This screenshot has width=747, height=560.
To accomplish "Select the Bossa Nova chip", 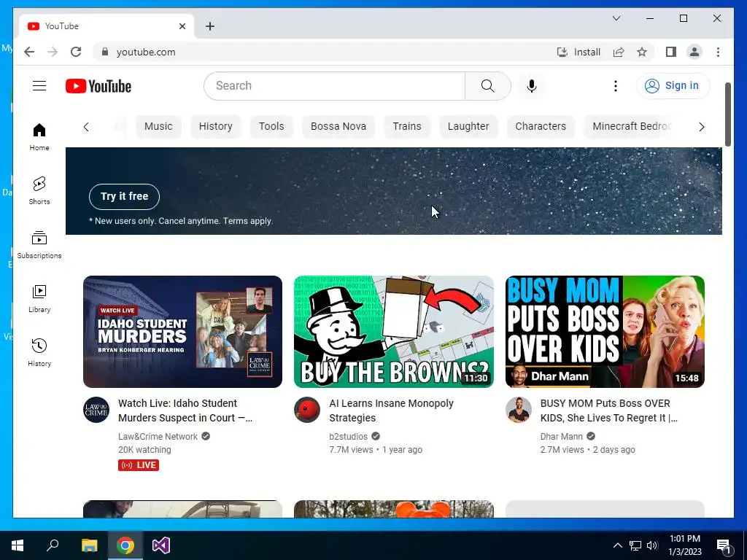I will 338,126.
